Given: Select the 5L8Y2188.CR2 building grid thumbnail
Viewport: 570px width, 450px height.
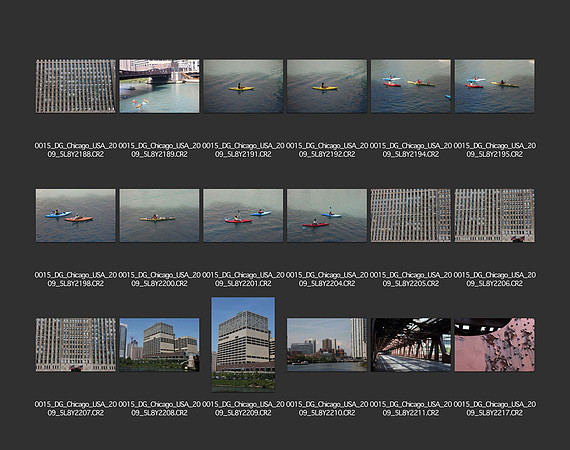Looking at the screenshot, I should (76, 86).
